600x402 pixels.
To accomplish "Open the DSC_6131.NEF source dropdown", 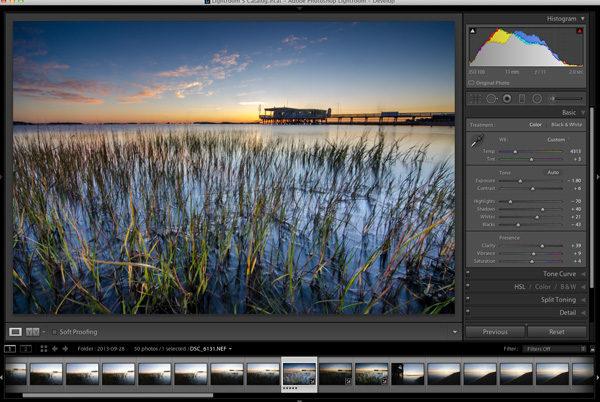I will pos(211,349).
